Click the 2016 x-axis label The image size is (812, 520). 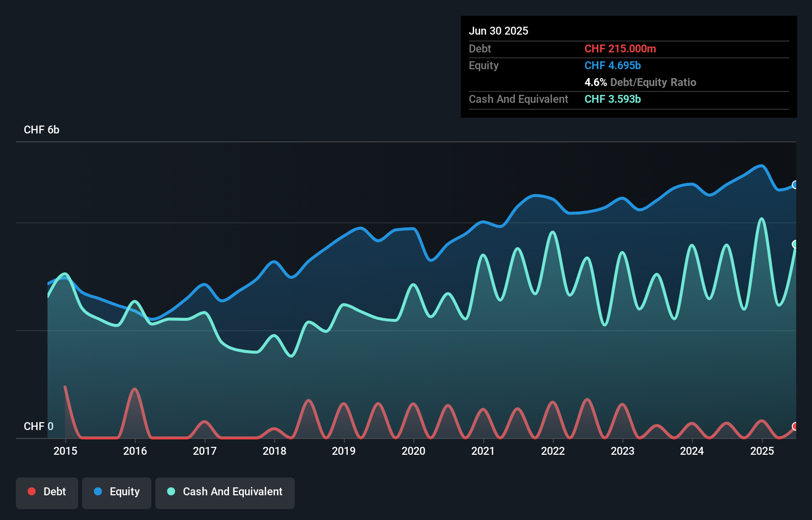(135, 451)
